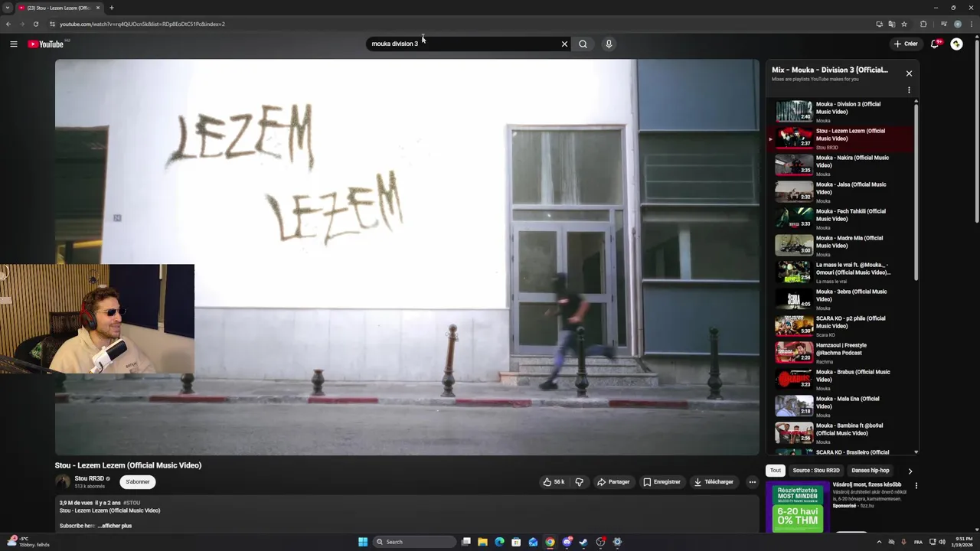Screen dimensions: 980x551
Task: Open more actions ellipsis under the video
Action: (752, 482)
